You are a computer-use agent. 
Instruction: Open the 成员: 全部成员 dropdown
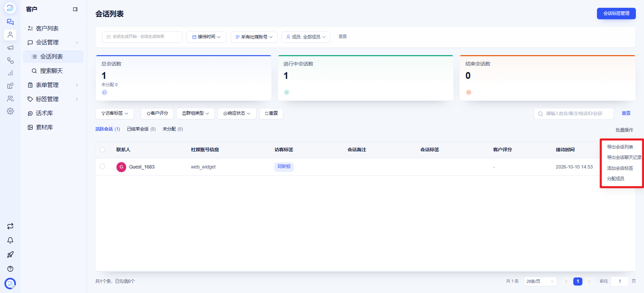306,37
